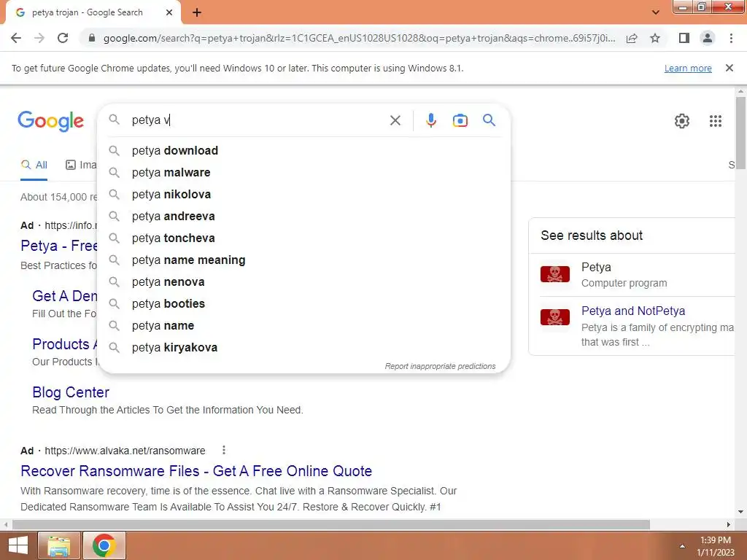This screenshot has height=560, width=747.
Task: Bookmark this tab with the star
Action: pyautogui.click(x=655, y=38)
